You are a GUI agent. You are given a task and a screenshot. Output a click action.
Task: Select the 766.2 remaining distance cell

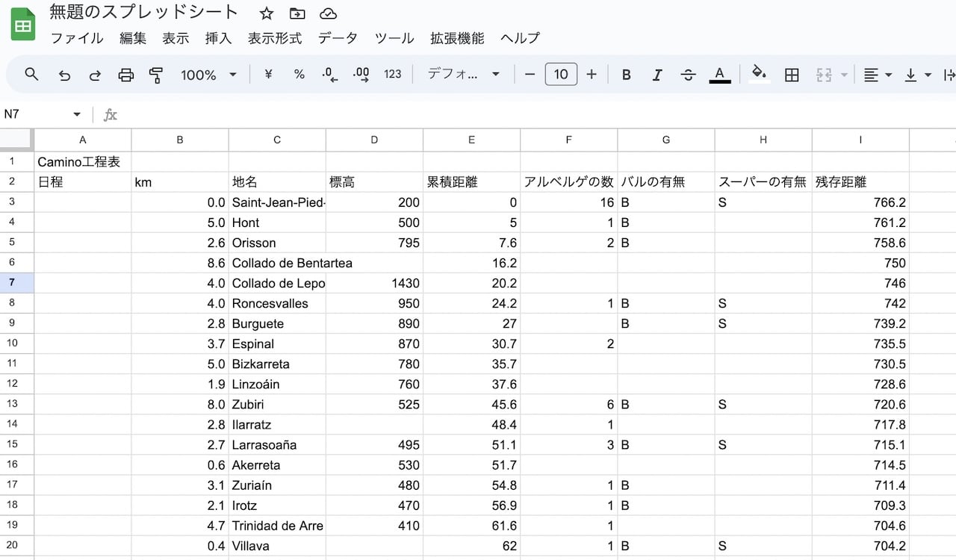pos(860,202)
